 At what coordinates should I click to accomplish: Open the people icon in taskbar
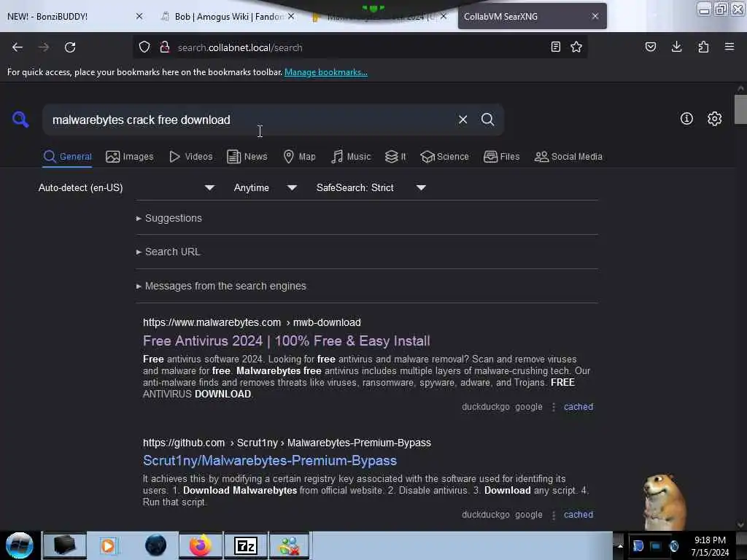click(x=290, y=545)
